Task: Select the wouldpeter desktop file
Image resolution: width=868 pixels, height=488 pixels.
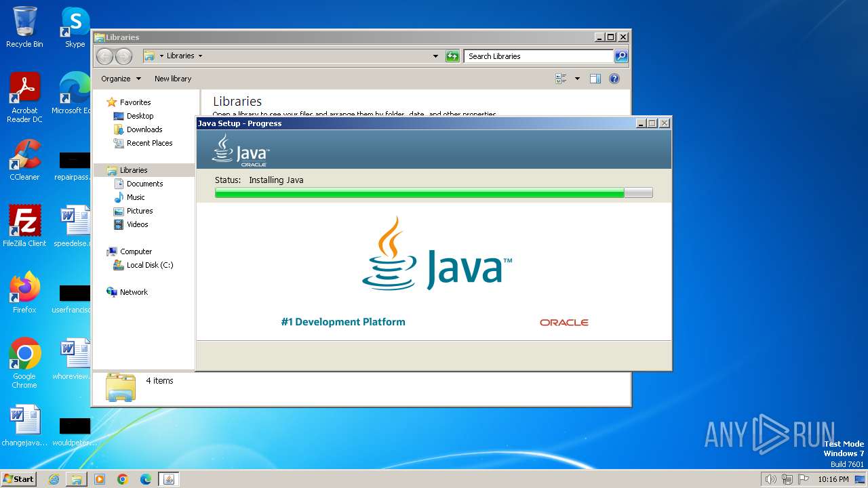Action: tap(75, 432)
